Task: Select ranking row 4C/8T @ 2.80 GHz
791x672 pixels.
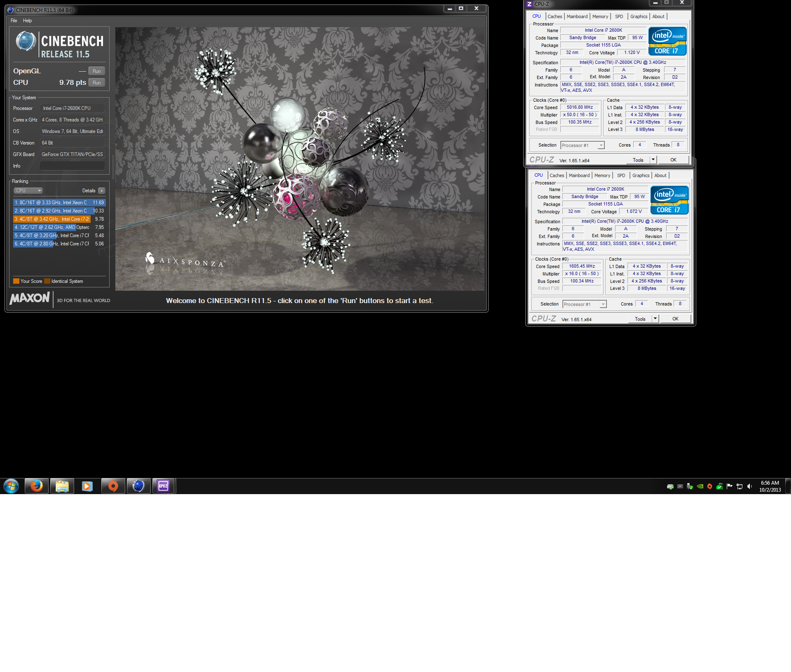Action: click(x=59, y=244)
